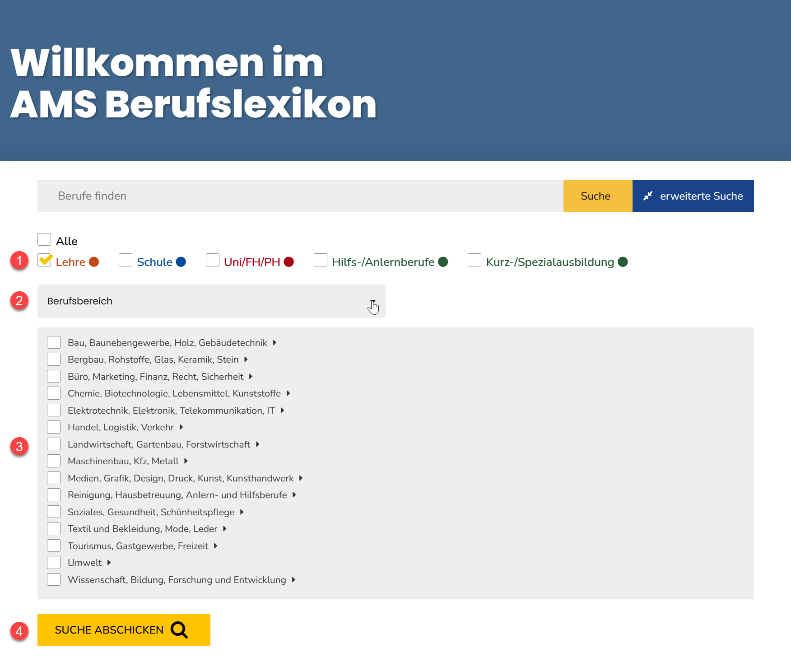Click the Hilfs-/Anlernberufe label text

(x=383, y=262)
